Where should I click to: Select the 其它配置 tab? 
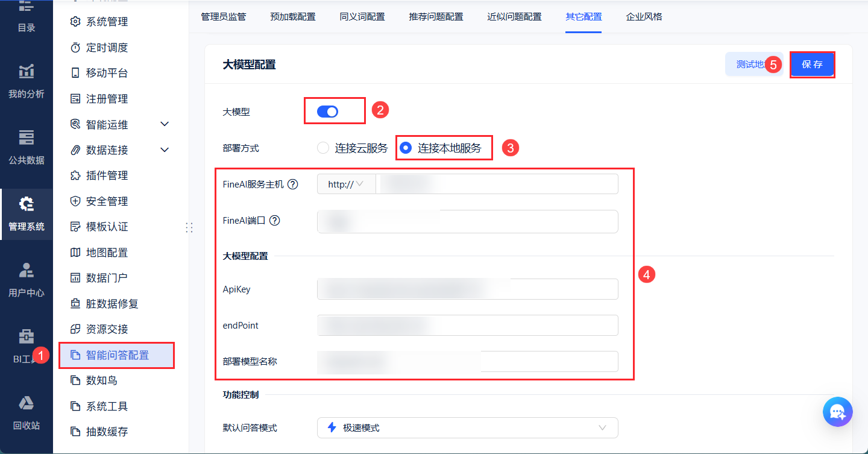(583, 17)
